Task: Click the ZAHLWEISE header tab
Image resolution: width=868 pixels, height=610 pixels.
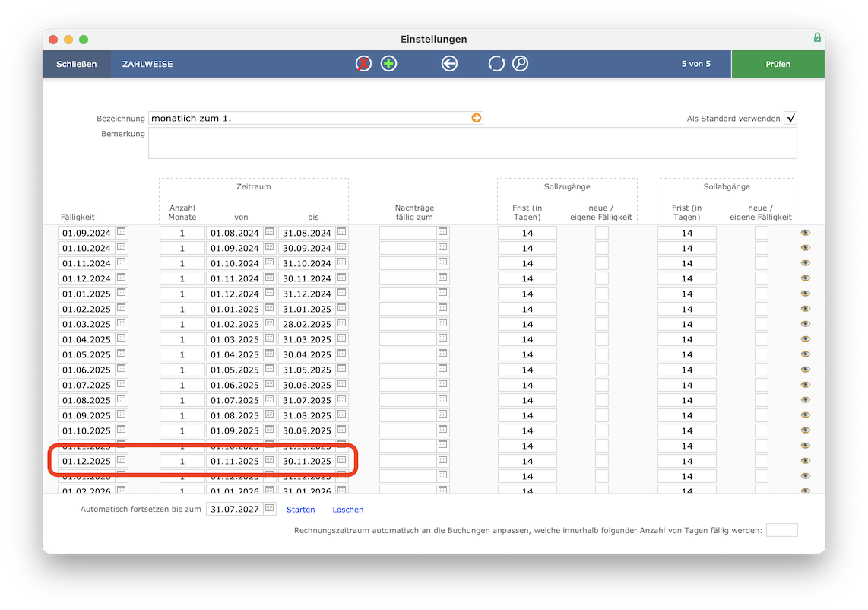Action: point(147,64)
